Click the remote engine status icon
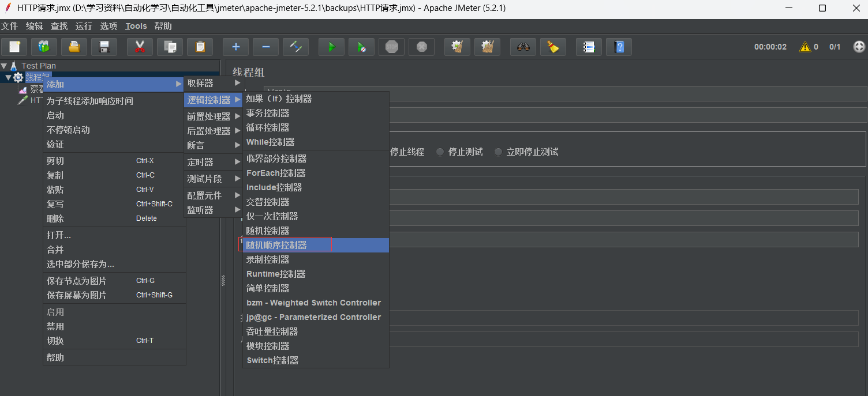This screenshot has height=396, width=868. click(x=859, y=47)
